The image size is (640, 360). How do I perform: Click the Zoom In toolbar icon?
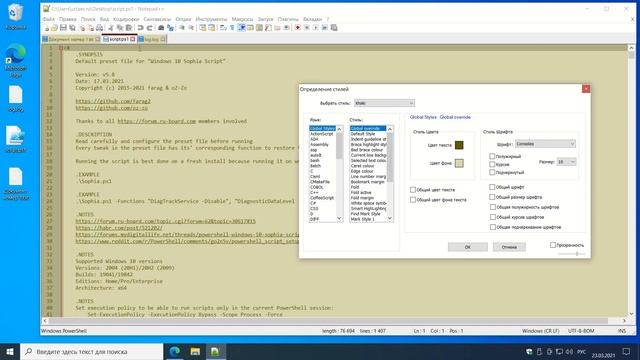(182, 28)
